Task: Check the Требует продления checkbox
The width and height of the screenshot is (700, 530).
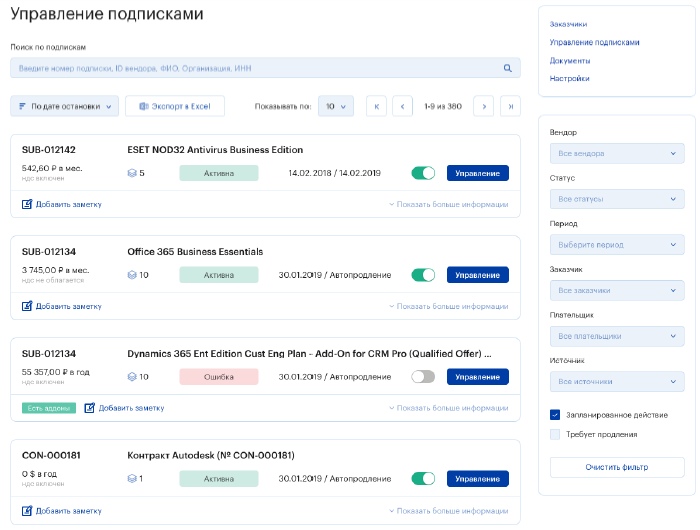Action: [555, 434]
